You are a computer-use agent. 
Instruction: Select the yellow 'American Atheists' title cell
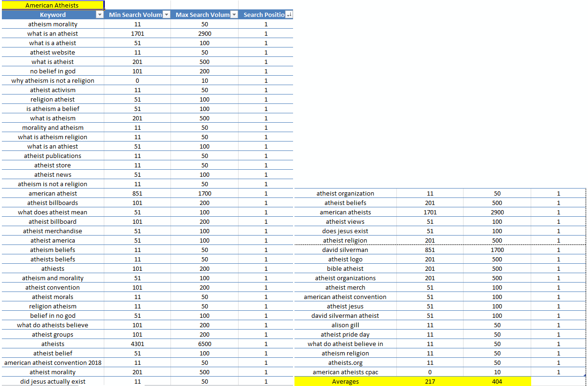click(x=52, y=5)
